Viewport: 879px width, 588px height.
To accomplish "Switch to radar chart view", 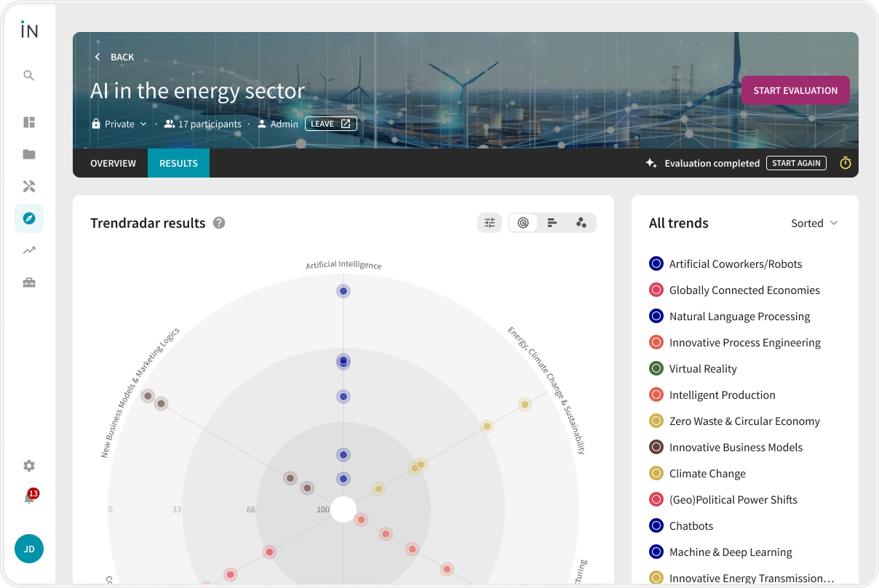I will click(x=523, y=223).
